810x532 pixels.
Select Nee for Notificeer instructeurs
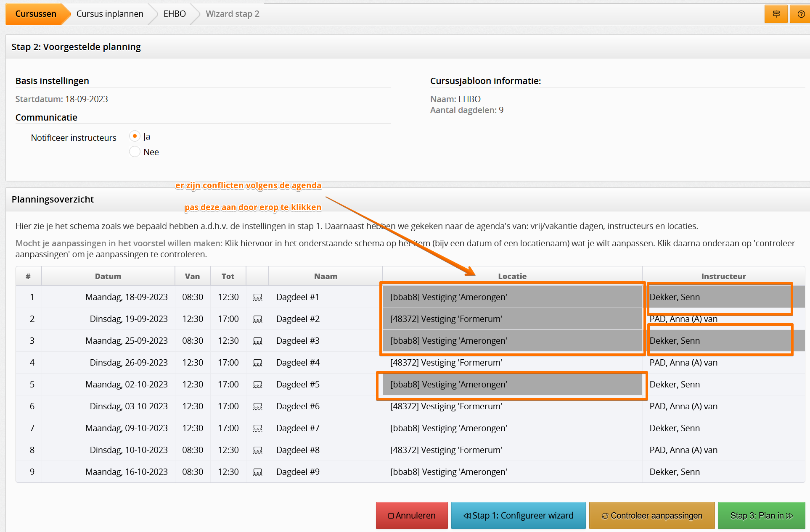[135, 152]
